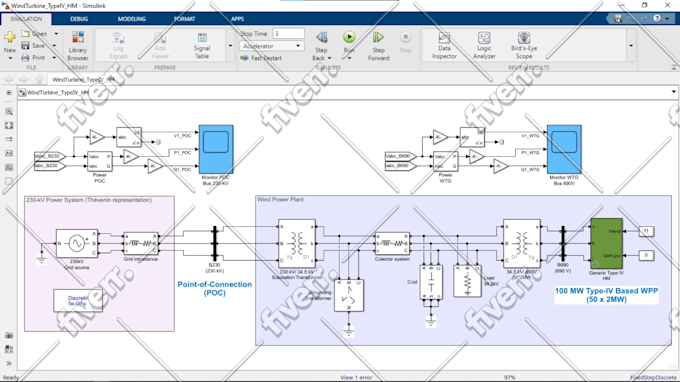This screenshot has height=382, width=680.
Task: Expand the Review Results gallery arrow
Action: (631, 46)
